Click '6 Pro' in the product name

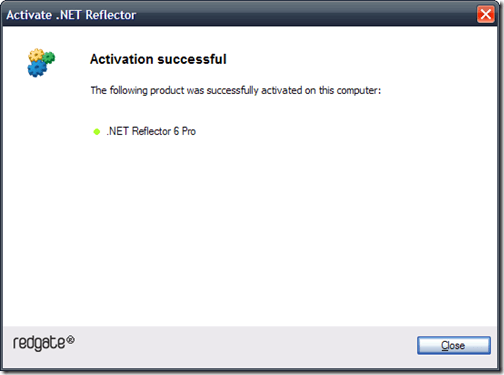pyautogui.click(x=185, y=131)
